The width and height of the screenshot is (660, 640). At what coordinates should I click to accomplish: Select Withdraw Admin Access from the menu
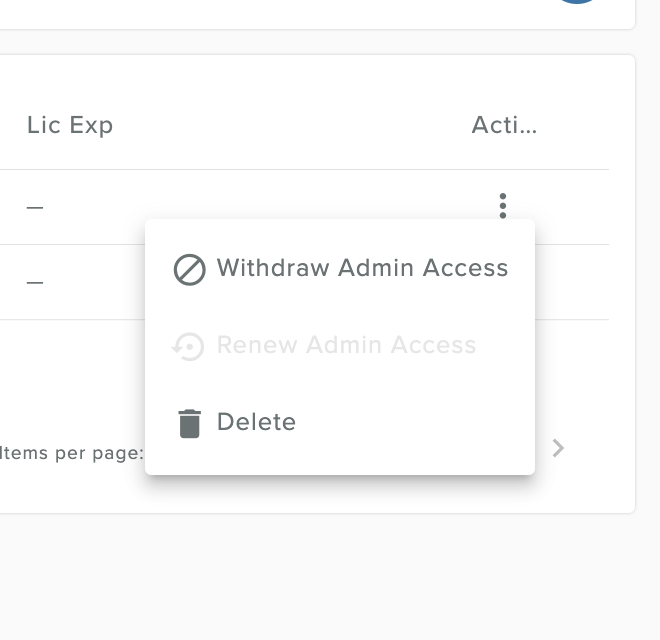pos(340,268)
